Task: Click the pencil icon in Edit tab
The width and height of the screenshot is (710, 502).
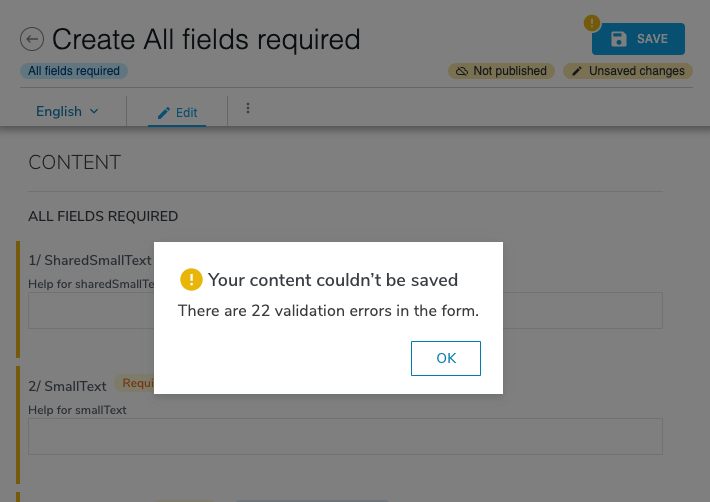Action: pos(163,113)
